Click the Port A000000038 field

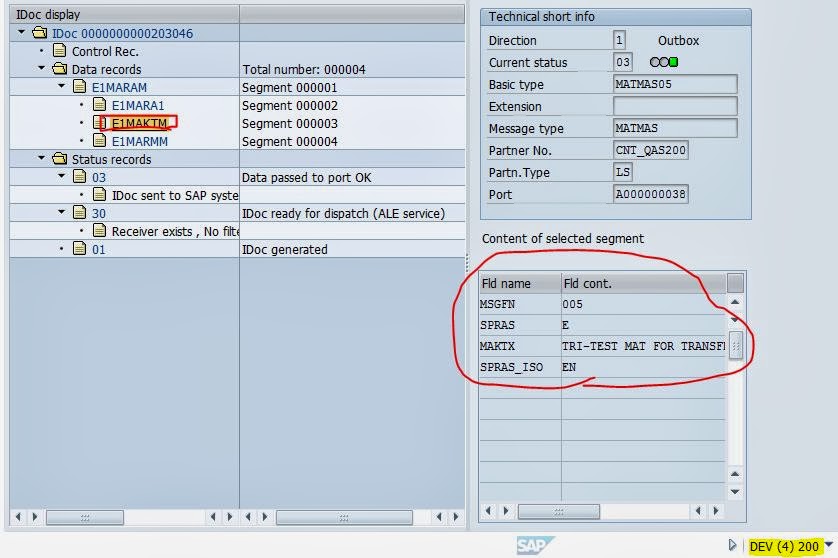(x=650, y=194)
